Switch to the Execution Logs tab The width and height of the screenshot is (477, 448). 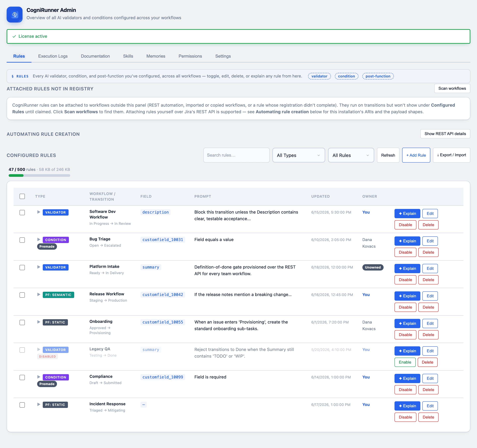[53, 56]
